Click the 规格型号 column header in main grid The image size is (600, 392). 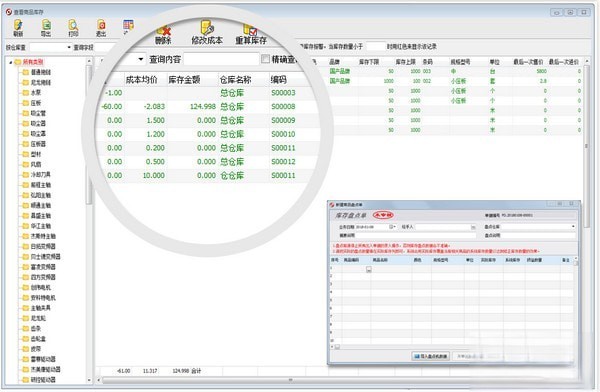tap(460, 62)
